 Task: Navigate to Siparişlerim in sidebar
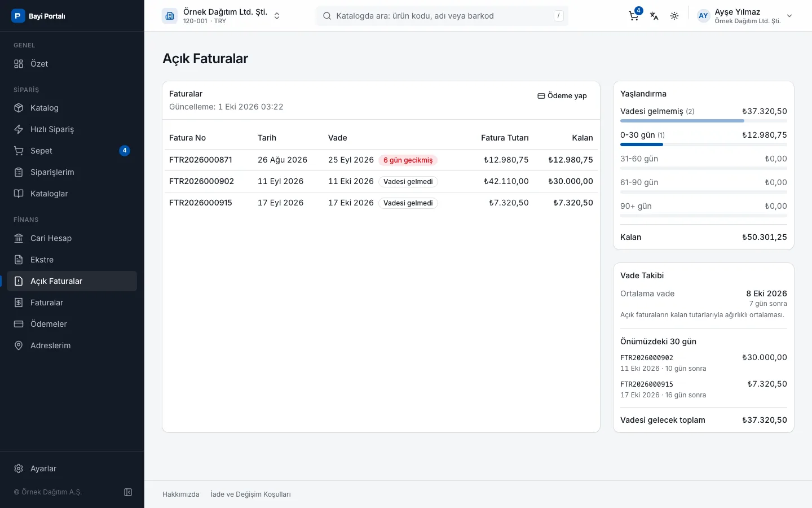pos(72,172)
